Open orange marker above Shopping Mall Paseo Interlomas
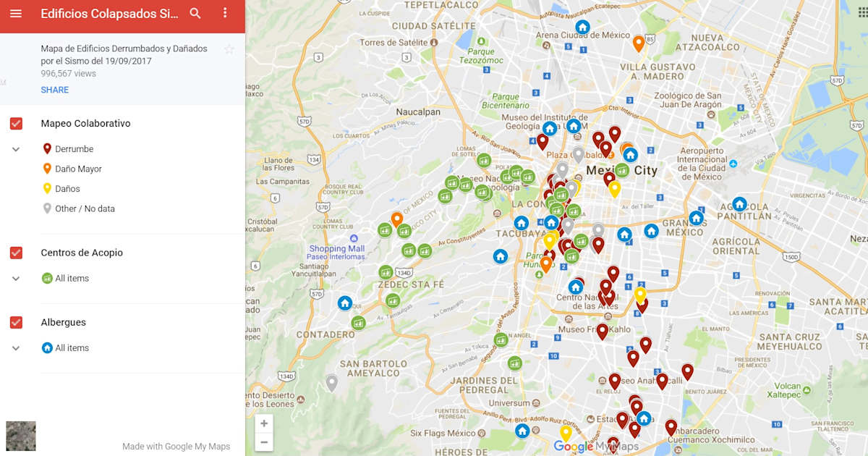This screenshot has height=456, width=868. pyautogui.click(x=396, y=219)
